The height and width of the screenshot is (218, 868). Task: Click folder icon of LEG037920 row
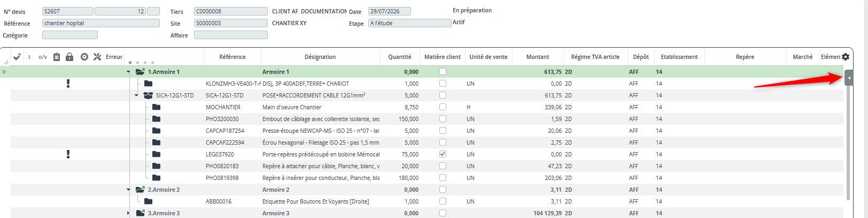pos(156,154)
